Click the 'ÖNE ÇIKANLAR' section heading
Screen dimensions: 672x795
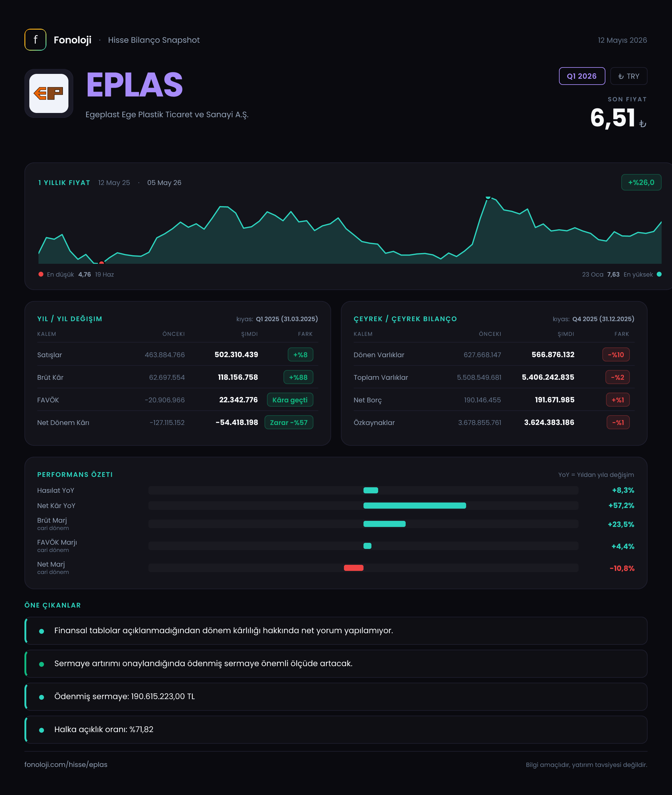tap(53, 605)
